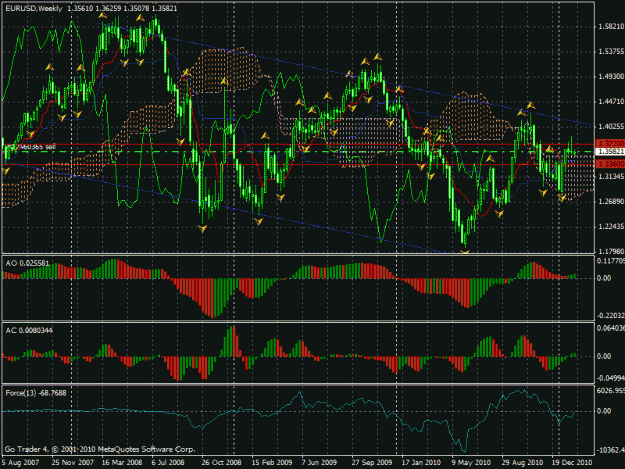Screen dimensions: 625x469
Task: Click the 1.26890 price axis label
Action: 611,201
